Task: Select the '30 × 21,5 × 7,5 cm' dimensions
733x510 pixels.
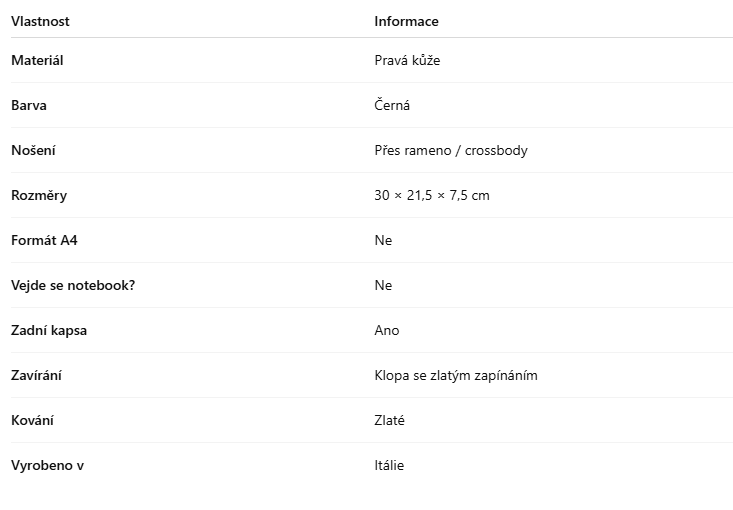Action: tap(432, 195)
